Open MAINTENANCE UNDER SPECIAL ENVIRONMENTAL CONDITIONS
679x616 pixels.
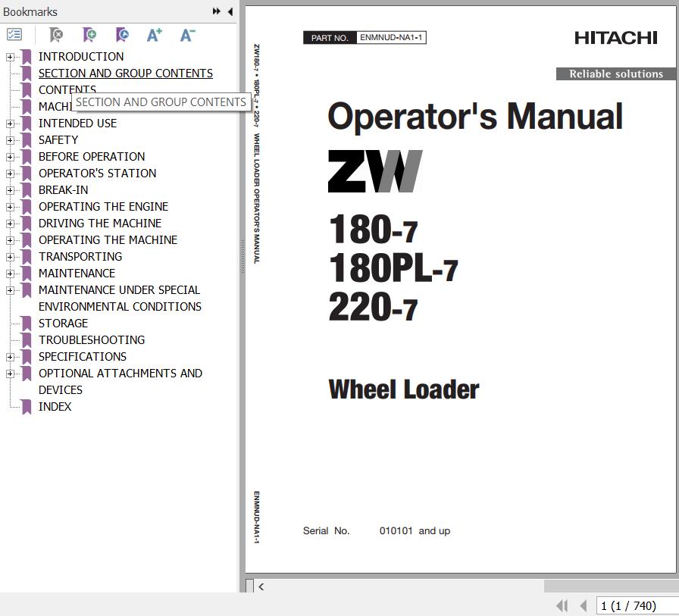tap(120, 299)
